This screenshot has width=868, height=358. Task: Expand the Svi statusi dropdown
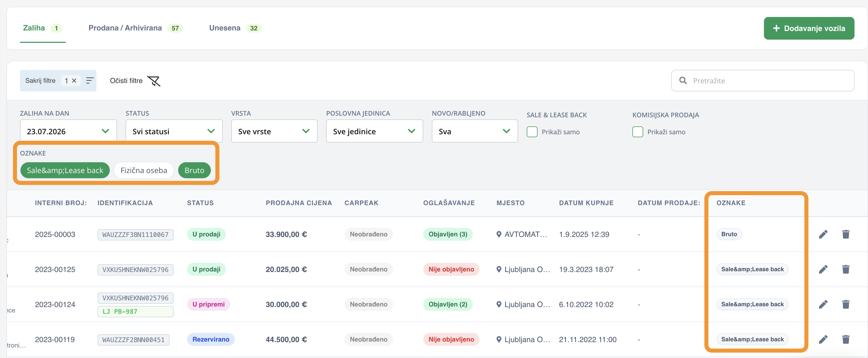point(174,131)
